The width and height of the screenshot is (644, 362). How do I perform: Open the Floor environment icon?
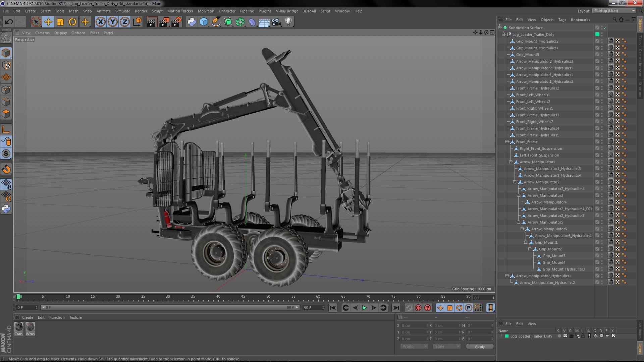pos(264,22)
